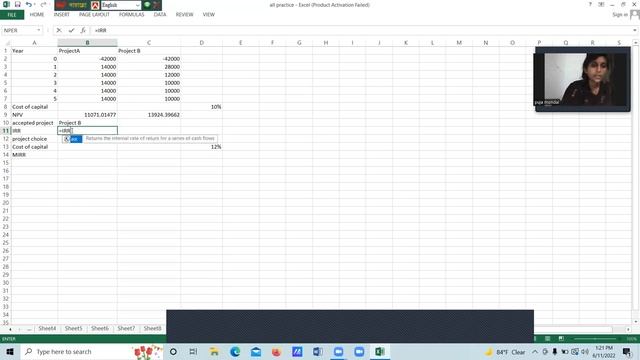Open the Windows Start menu
640x360 pixels.
tap(10, 351)
